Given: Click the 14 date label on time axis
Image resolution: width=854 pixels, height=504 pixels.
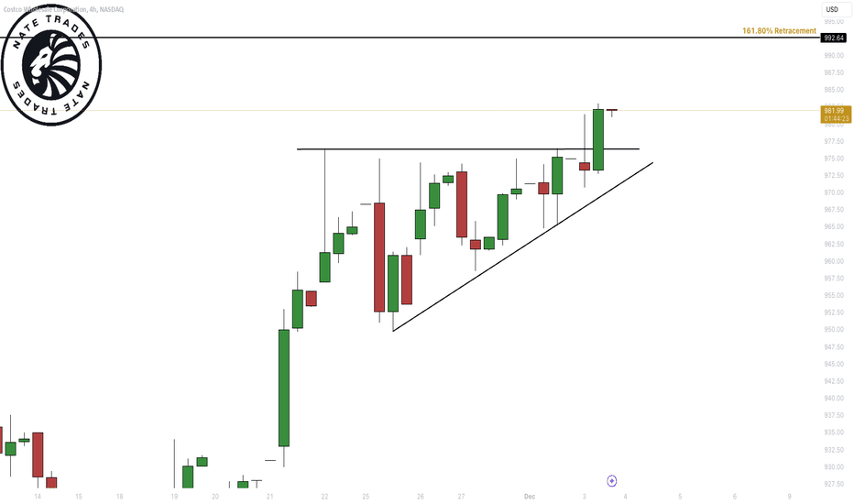Looking at the screenshot, I should point(38,497).
